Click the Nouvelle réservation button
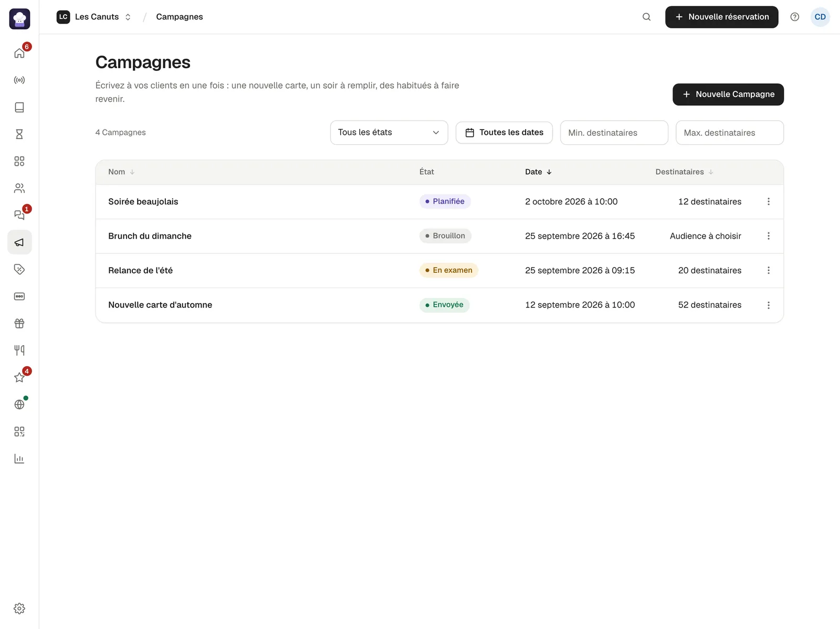The height and width of the screenshot is (629, 840). [x=722, y=17]
